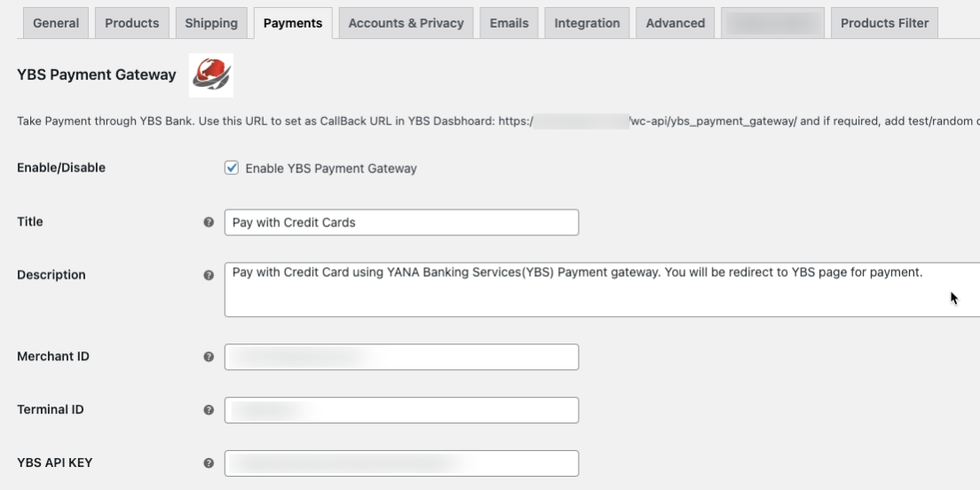Open the Products Filter tab
This screenshot has height=490, width=980.
[884, 23]
